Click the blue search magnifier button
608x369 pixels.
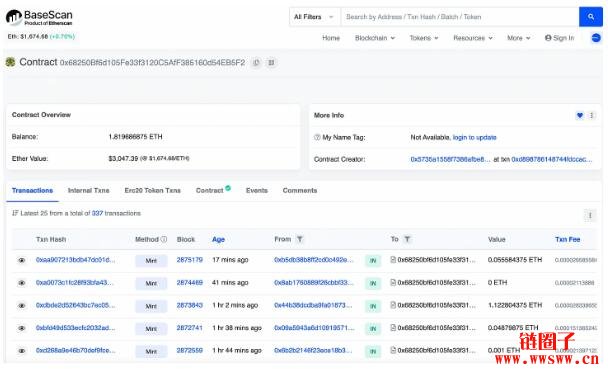click(591, 17)
